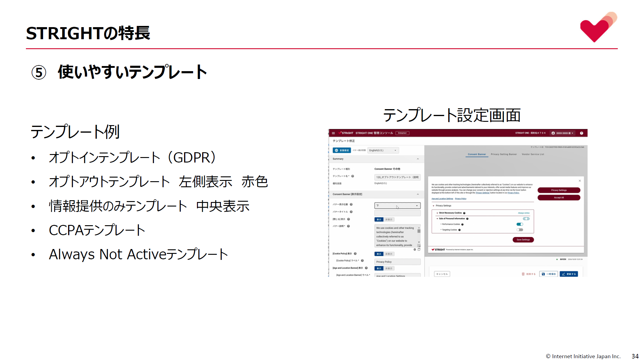The image size is (644, 363).
Task: Click the globe icon on the 言語設定 button
Action: [x=336, y=150]
